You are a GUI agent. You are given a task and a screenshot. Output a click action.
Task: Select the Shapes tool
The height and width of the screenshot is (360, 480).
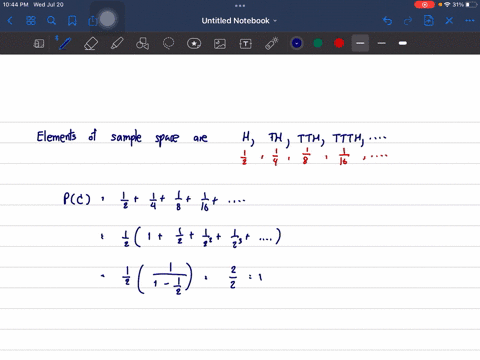click(142, 43)
